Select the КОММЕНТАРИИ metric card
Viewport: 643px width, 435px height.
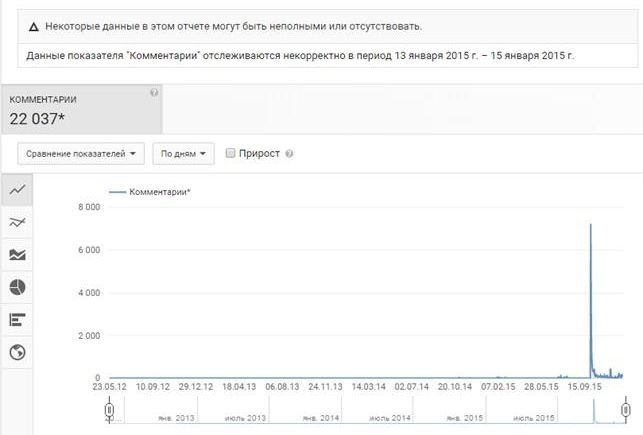tap(82, 109)
